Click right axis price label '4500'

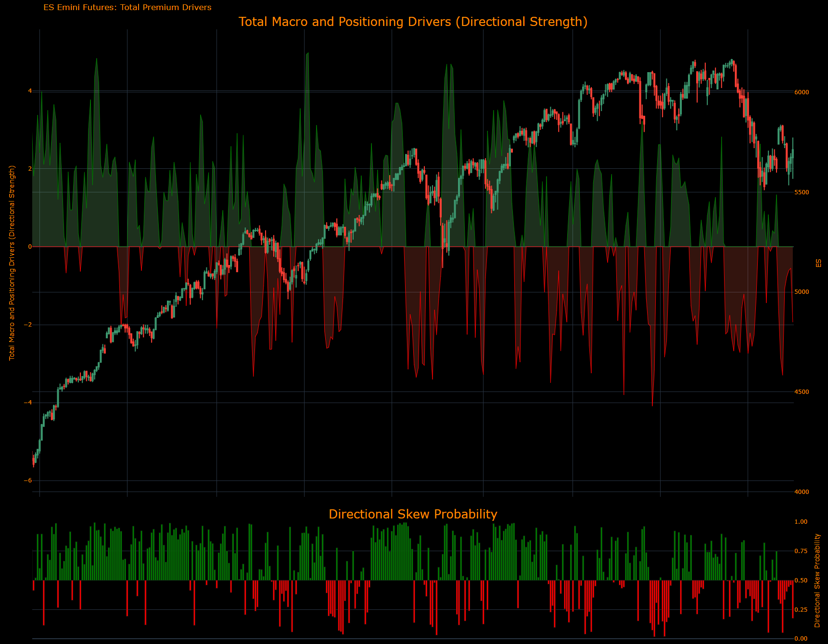pyautogui.click(x=802, y=392)
